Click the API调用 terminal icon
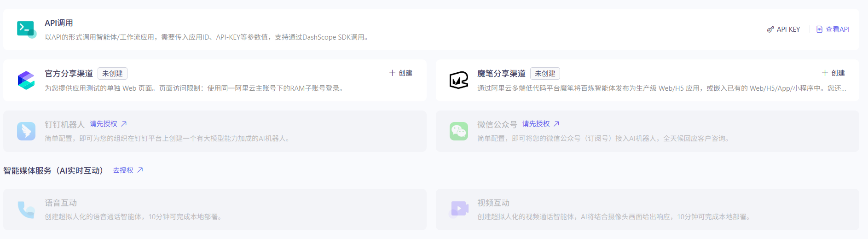This screenshot has height=239, width=868. click(x=26, y=29)
